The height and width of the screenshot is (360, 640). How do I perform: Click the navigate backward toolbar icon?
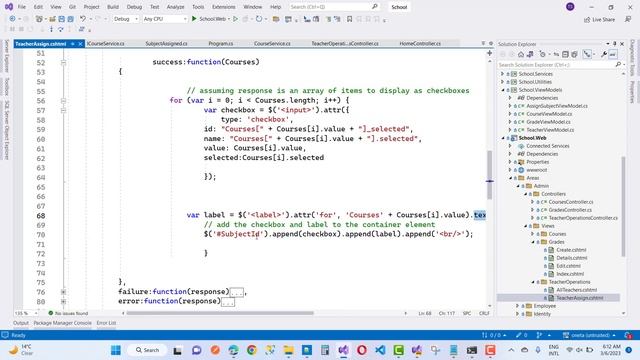click(x=12, y=19)
